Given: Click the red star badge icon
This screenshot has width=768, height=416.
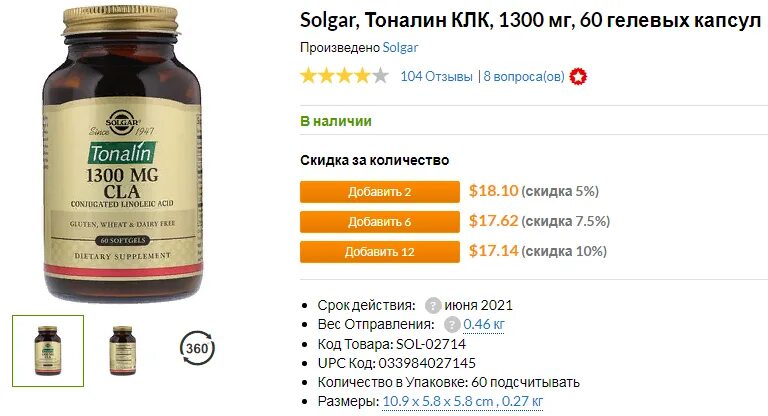Looking at the screenshot, I should (578, 77).
